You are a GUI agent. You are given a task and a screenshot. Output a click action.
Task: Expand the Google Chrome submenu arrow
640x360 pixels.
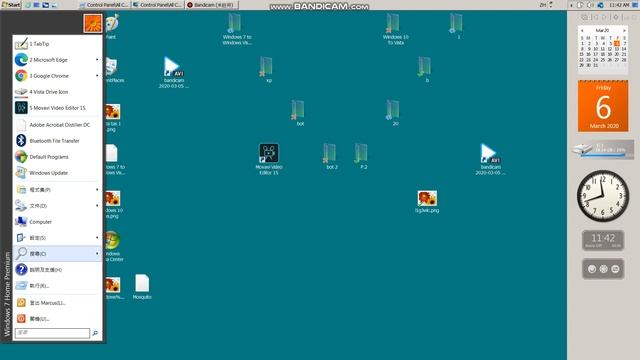point(97,76)
